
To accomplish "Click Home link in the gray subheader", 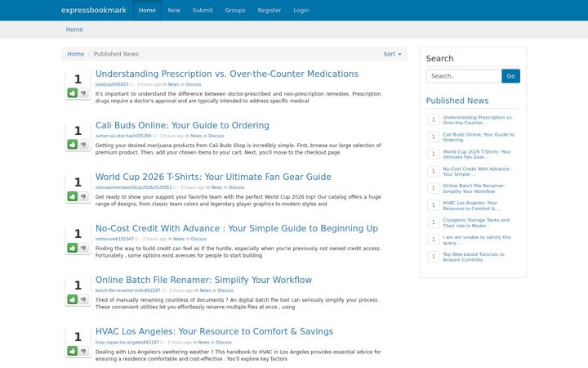I will (x=74, y=29).
